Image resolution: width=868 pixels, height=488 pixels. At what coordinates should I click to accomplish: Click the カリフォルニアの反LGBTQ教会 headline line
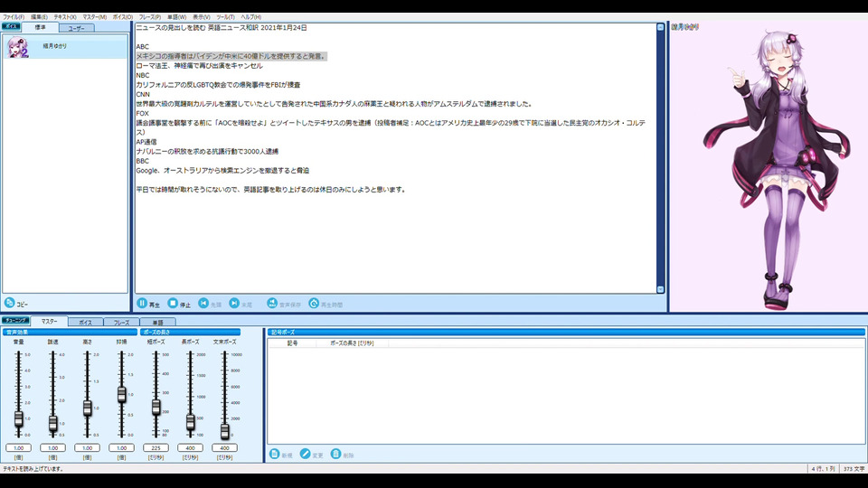click(x=218, y=85)
